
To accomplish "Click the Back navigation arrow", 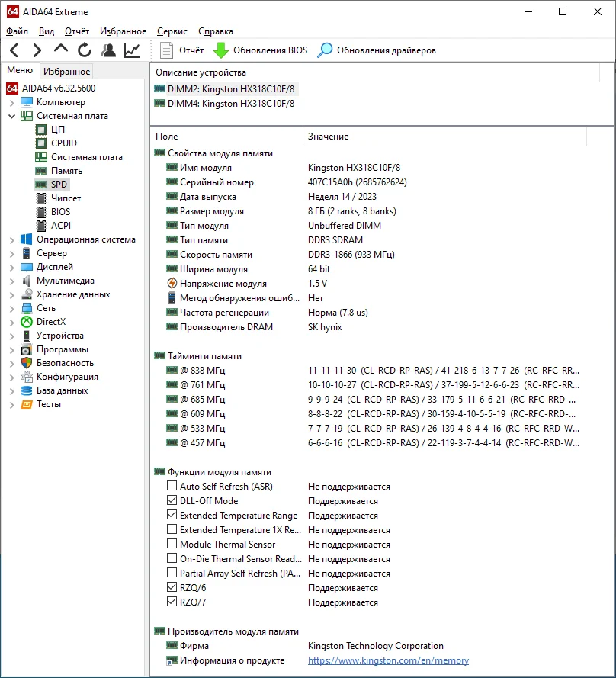I will [x=14, y=50].
